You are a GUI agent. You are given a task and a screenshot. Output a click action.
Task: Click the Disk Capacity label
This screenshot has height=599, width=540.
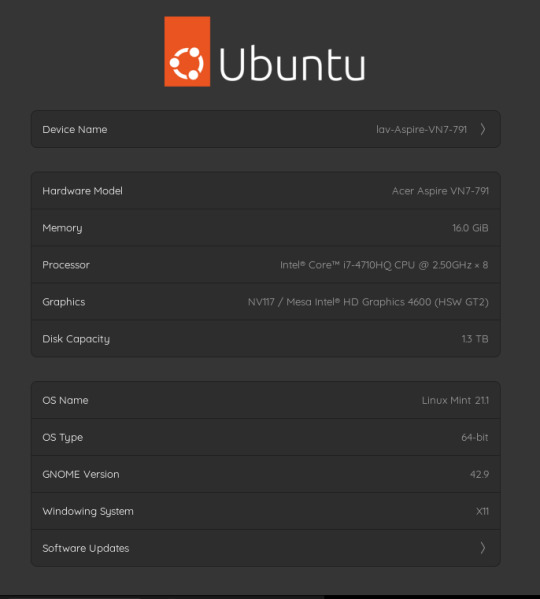[x=76, y=339]
